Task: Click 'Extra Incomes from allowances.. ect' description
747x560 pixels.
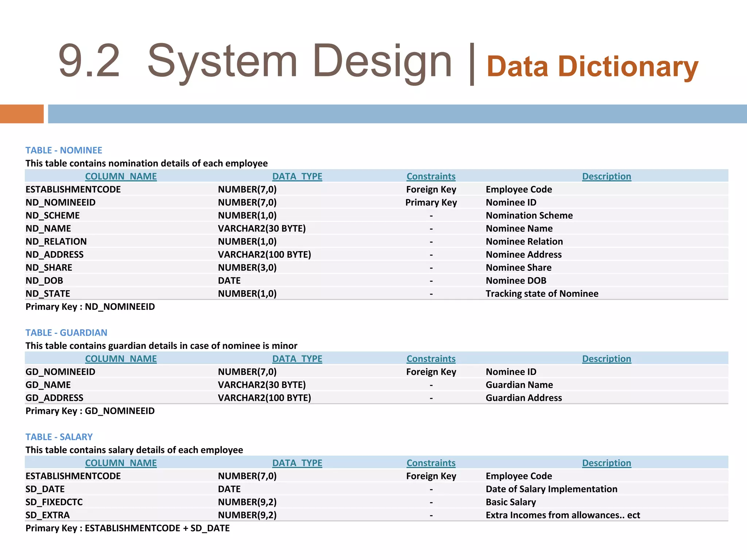Action: click(x=563, y=516)
